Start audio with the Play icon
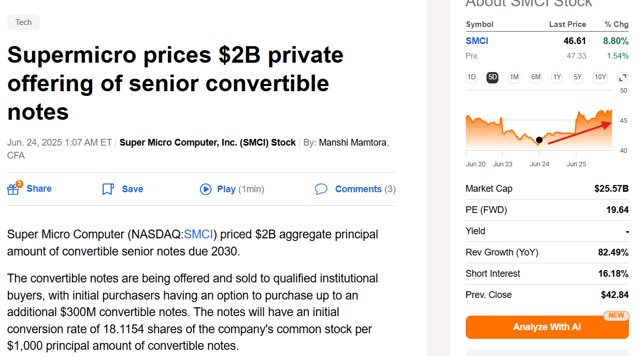The image size is (644, 356). [x=206, y=189]
